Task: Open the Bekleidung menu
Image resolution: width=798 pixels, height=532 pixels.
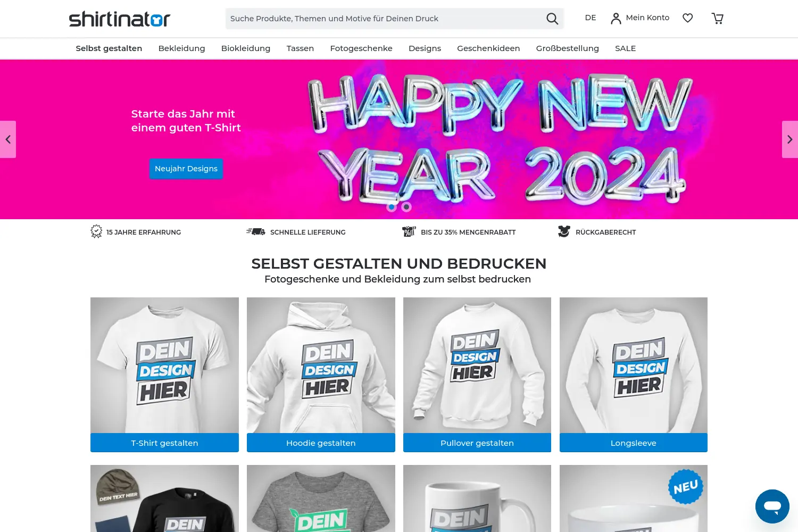Action: 181,48
